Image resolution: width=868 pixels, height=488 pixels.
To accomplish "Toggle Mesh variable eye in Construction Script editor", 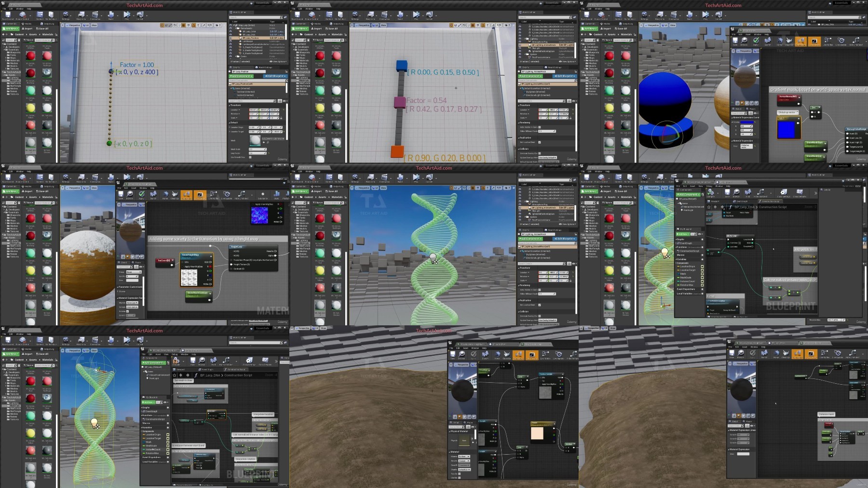I will pyautogui.click(x=702, y=274).
